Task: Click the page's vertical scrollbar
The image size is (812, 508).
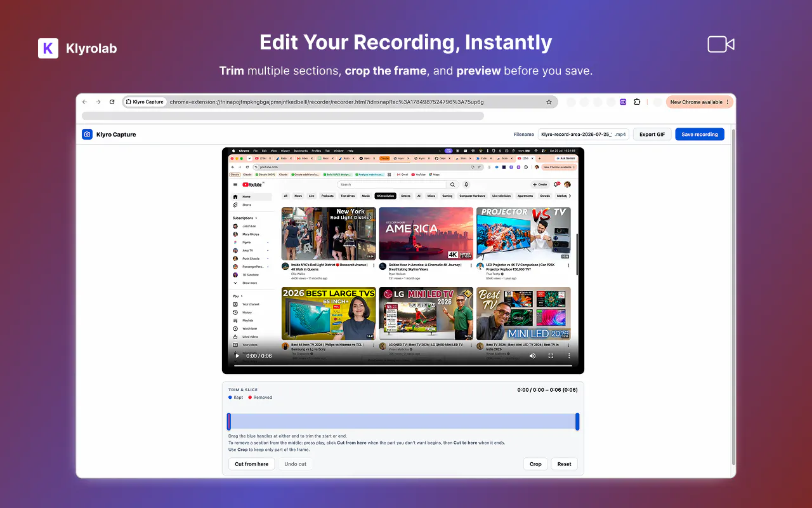Action: point(733,298)
